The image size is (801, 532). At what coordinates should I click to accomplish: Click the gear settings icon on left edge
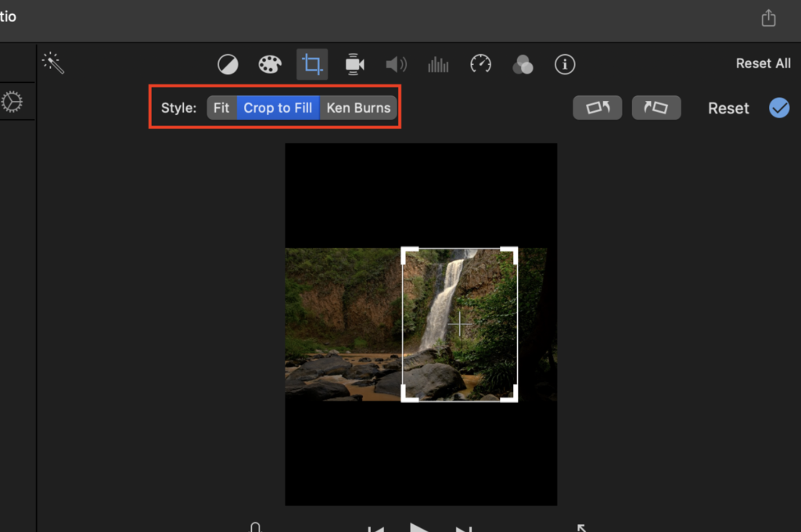tap(12, 102)
